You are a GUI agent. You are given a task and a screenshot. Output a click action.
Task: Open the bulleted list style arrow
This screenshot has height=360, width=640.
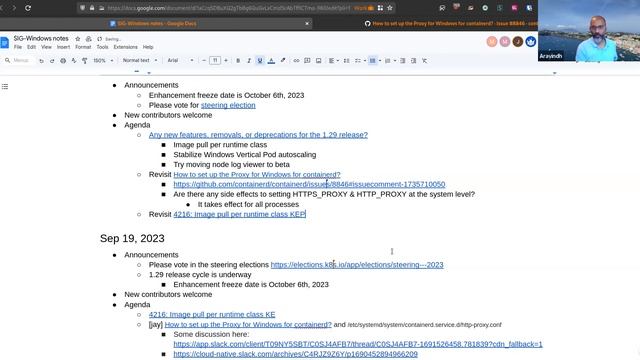380,60
